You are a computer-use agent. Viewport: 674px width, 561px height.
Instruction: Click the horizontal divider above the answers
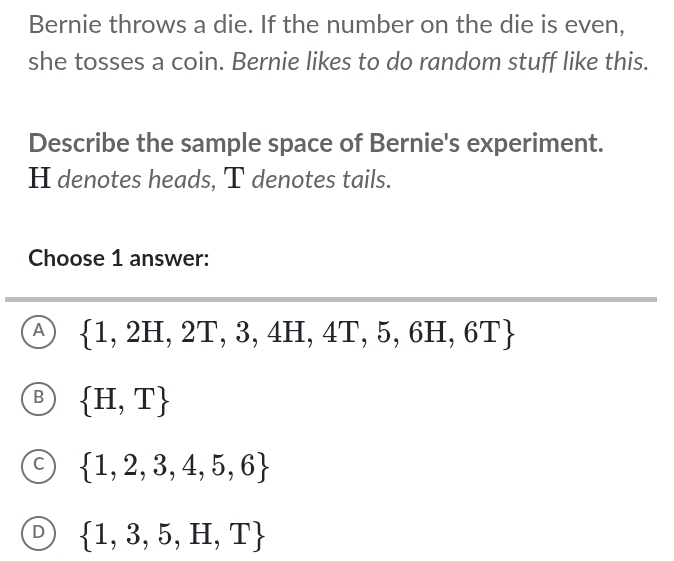[x=330, y=298]
